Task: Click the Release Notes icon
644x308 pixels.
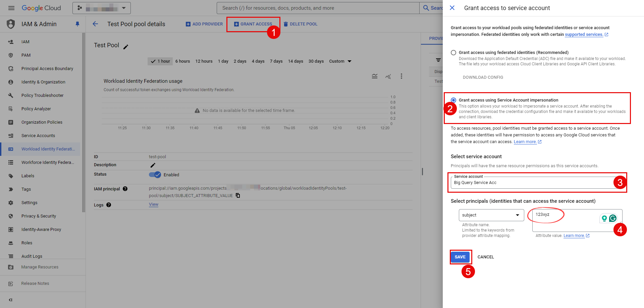Action: 11,284
